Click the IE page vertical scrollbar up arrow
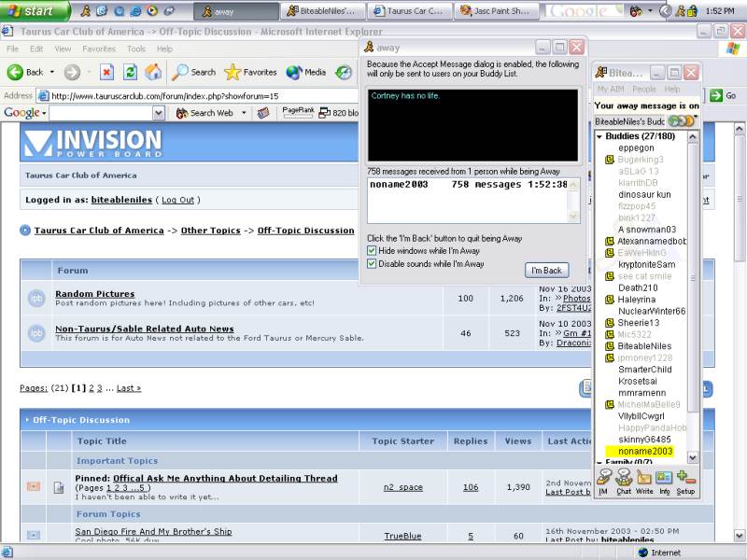The image size is (747, 560). pos(739,129)
